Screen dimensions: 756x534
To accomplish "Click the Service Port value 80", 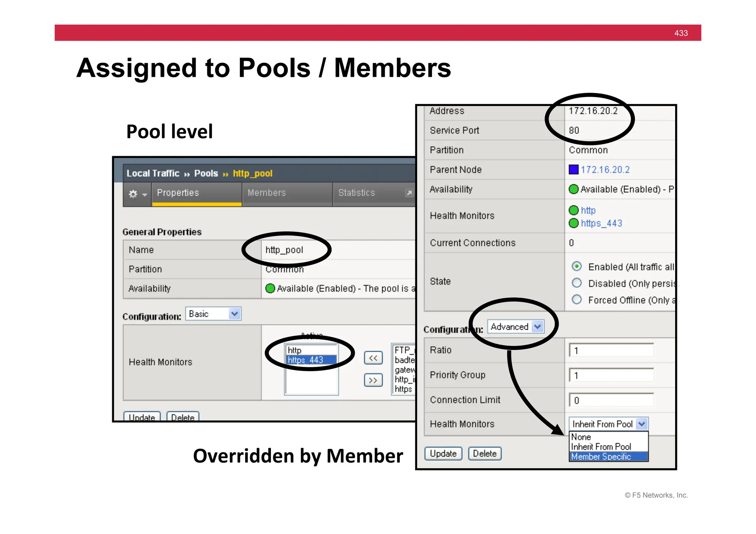I will click(574, 130).
